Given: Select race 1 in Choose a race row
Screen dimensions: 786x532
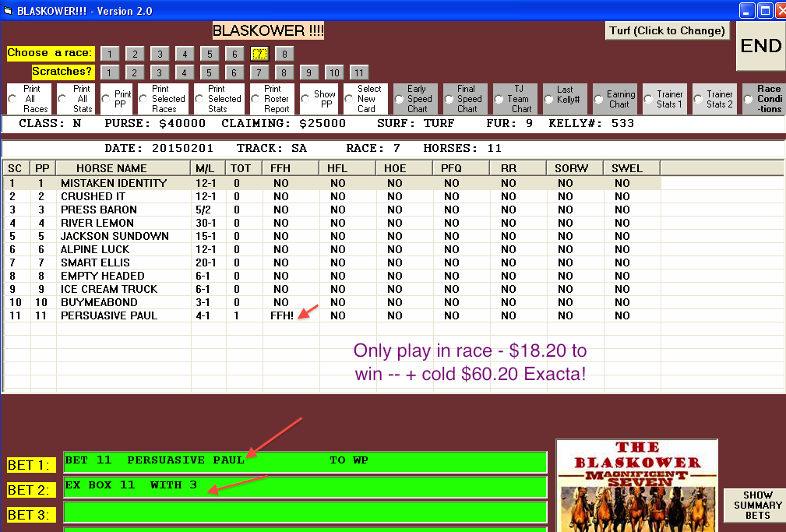Looking at the screenshot, I should (110, 54).
